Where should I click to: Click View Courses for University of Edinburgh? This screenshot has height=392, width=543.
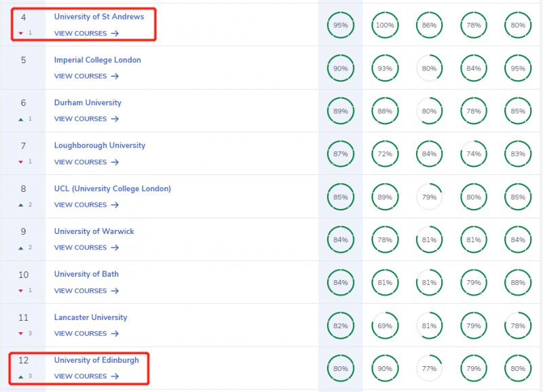pyautogui.click(x=86, y=376)
